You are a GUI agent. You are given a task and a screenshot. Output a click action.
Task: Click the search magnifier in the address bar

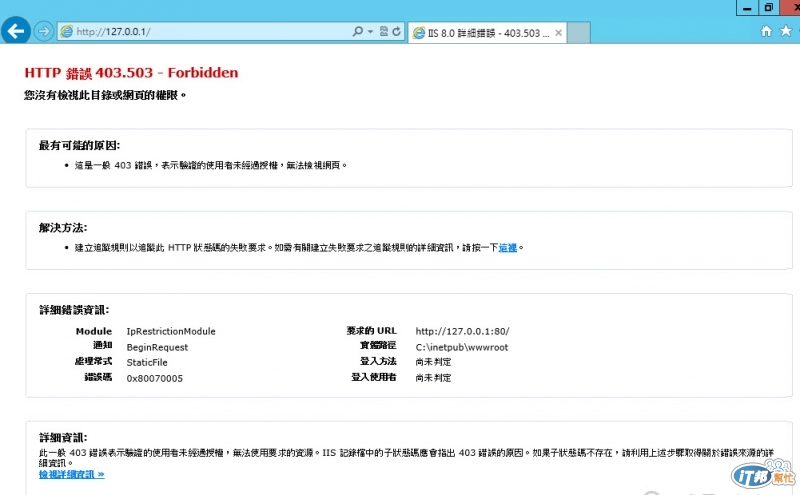[358, 32]
